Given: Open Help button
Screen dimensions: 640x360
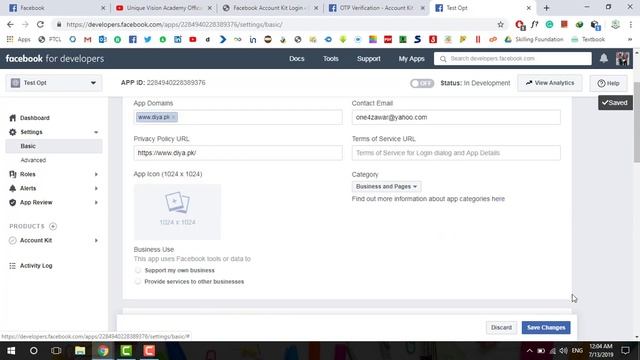Looking at the screenshot, I should [608, 83].
